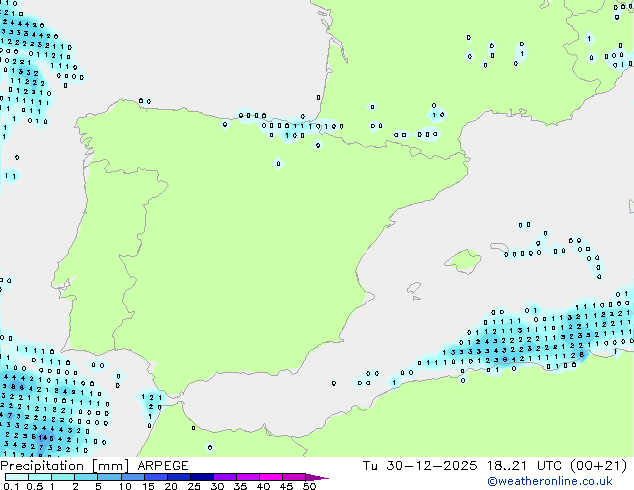Pick the 35–40 mm legend swatch

click(248, 477)
